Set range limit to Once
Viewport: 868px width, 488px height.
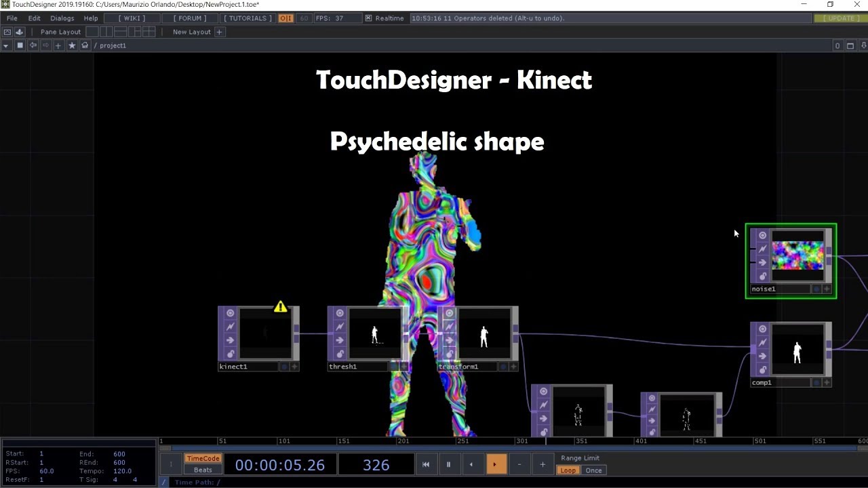(x=593, y=470)
